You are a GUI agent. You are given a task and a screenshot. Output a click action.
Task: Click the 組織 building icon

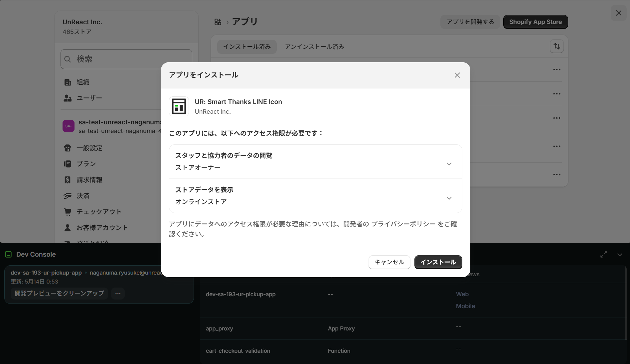pyautogui.click(x=68, y=82)
